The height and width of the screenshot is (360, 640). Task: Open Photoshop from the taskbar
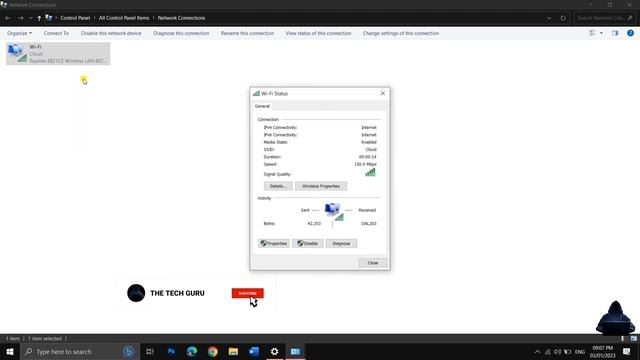pyautogui.click(x=171, y=351)
